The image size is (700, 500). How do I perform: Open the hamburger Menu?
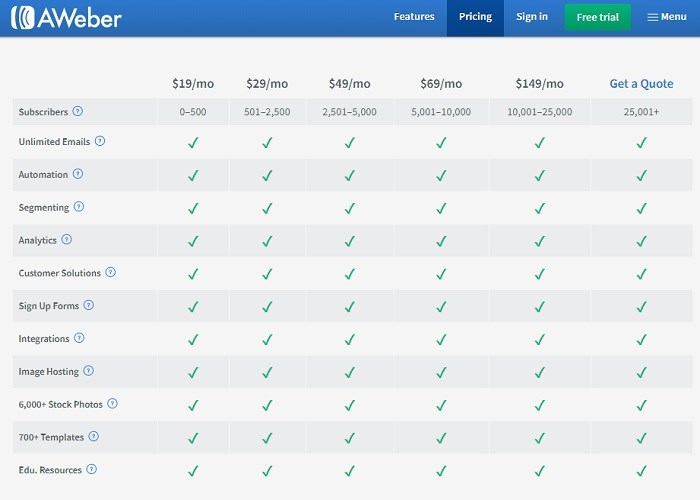point(667,17)
